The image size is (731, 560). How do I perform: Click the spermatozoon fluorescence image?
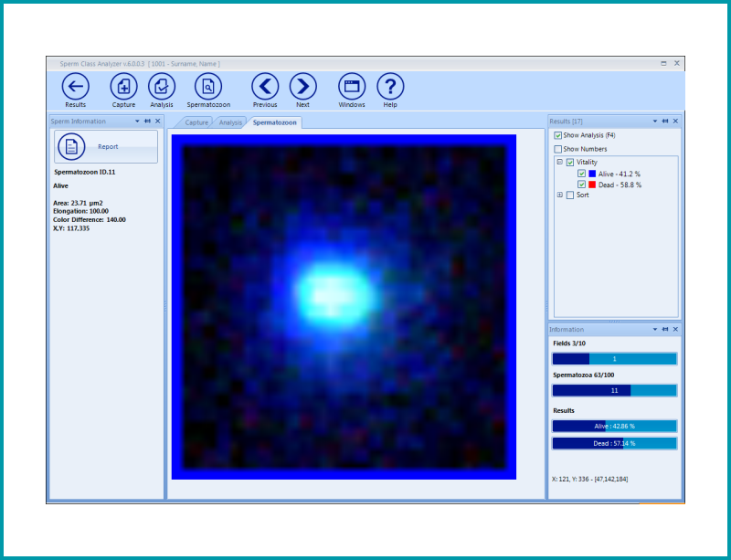click(x=344, y=307)
